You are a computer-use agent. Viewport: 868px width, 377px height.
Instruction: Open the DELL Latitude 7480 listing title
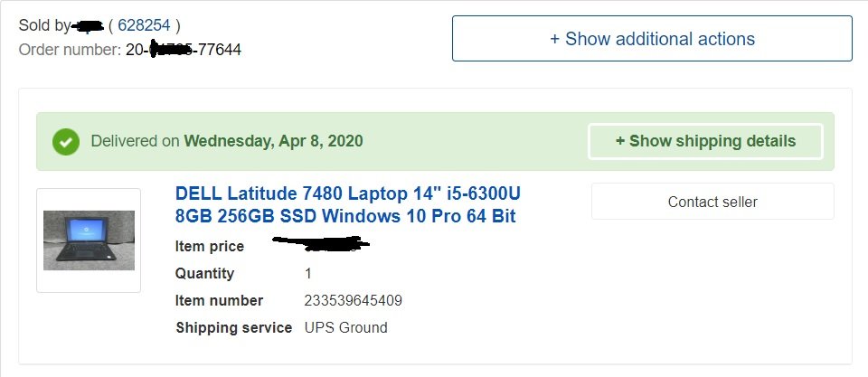[x=347, y=204]
